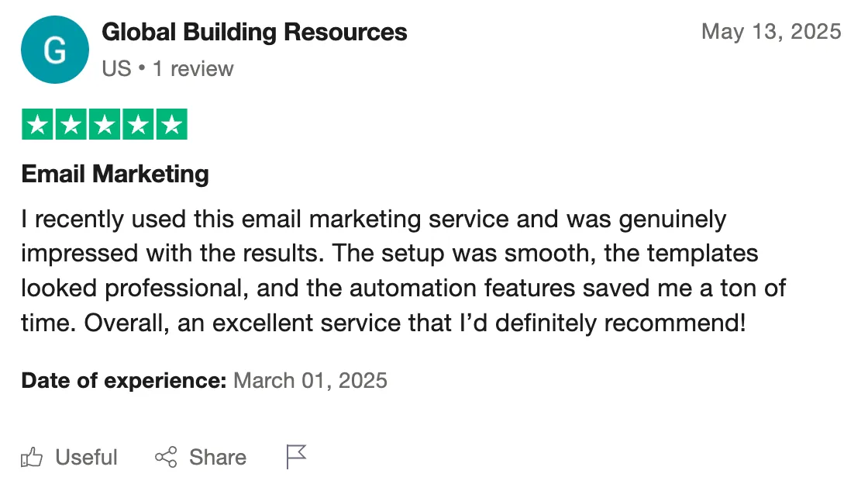Image resolution: width=868 pixels, height=498 pixels.
Task: Click the 'US' country label
Action: click(x=117, y=69)
